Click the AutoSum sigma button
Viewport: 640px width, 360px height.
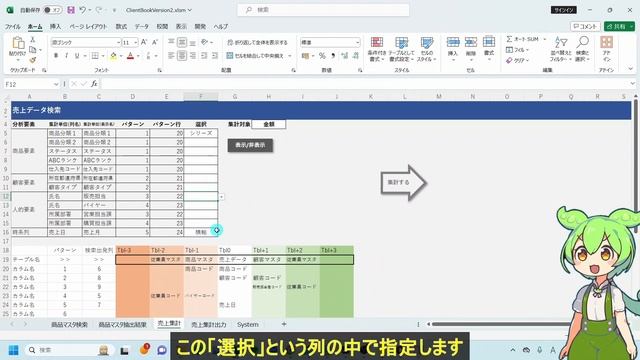(x=522, y=39)
